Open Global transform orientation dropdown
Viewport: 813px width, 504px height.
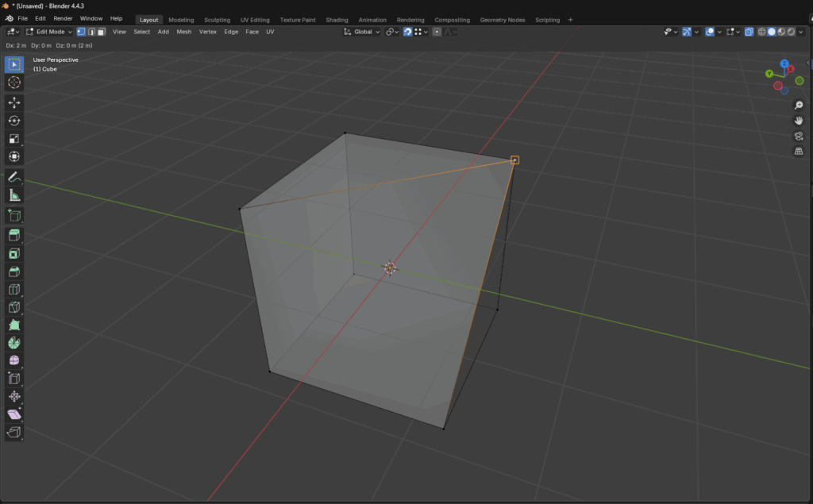tap(362, 32)
